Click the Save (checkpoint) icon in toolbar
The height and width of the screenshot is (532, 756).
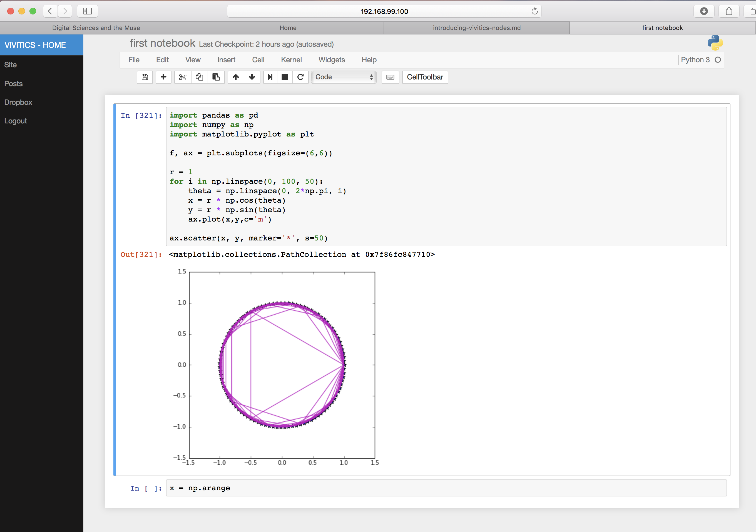(145, 77)
